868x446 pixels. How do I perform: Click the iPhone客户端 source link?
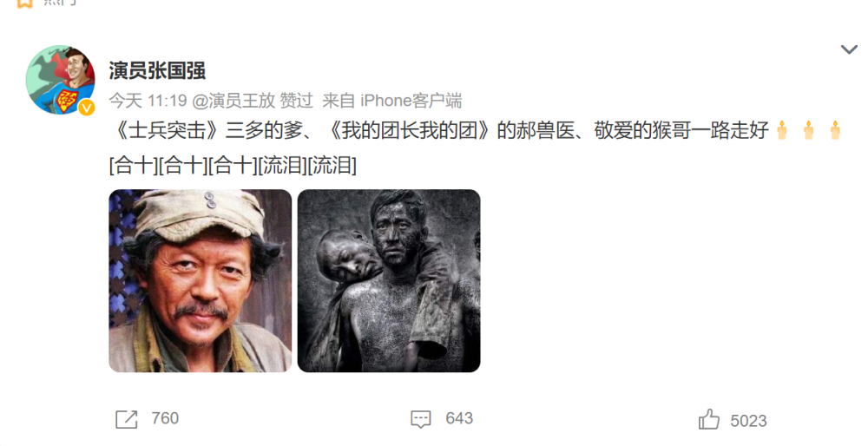click(411, 101)
